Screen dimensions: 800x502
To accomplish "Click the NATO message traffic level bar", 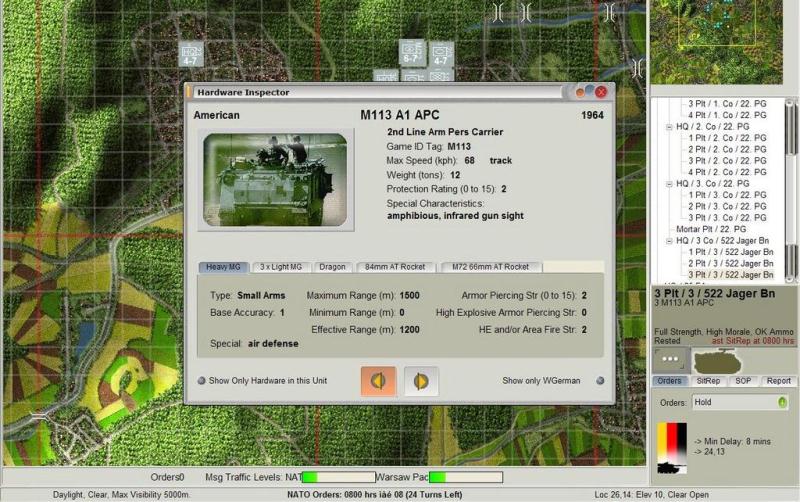I will pyautogui.click(x=339, y=477).
